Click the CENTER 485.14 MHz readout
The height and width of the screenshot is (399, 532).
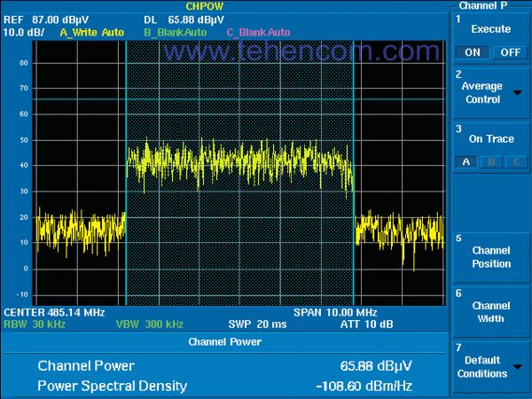[54, 312]
